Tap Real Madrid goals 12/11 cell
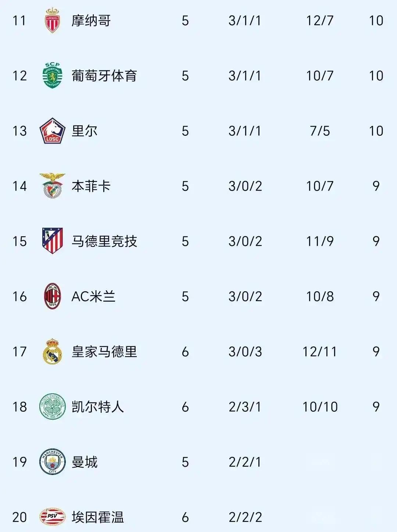 click(x=320, y=352)
